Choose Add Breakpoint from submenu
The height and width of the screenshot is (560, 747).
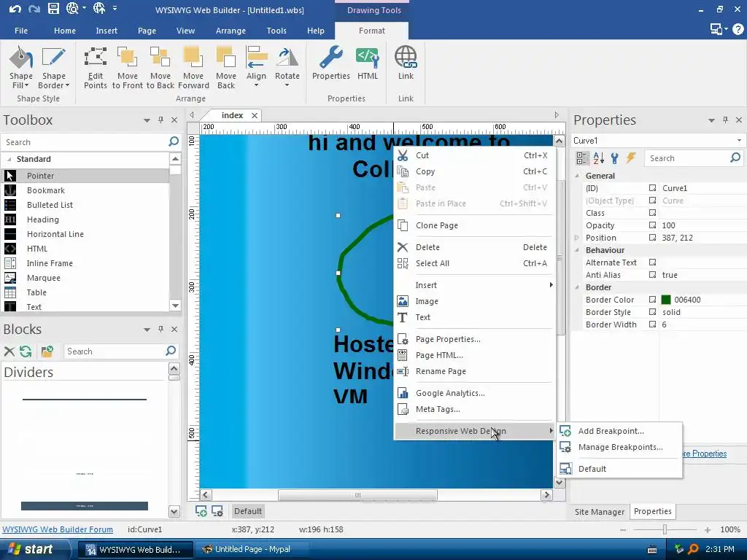tap(619, 431)
